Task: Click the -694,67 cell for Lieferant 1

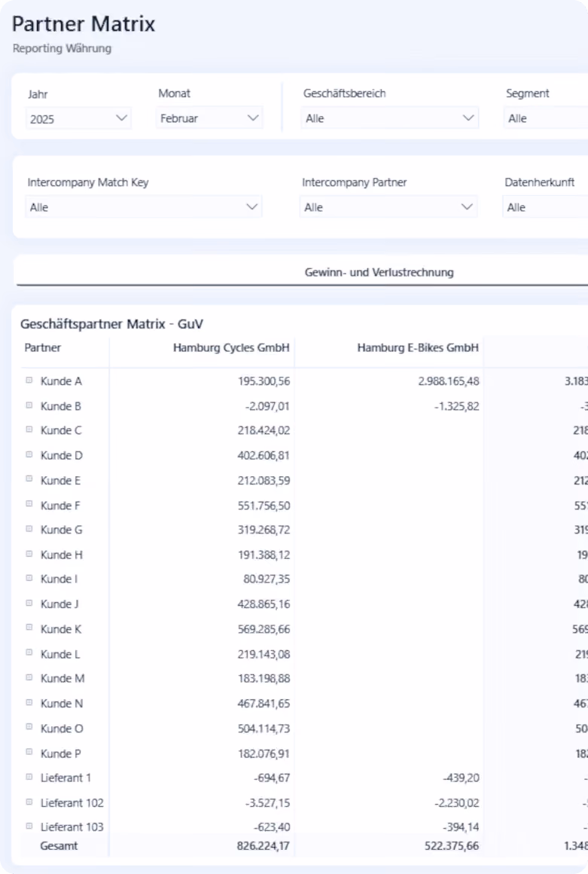Action: pyautogui.click(x=272, y=778)
